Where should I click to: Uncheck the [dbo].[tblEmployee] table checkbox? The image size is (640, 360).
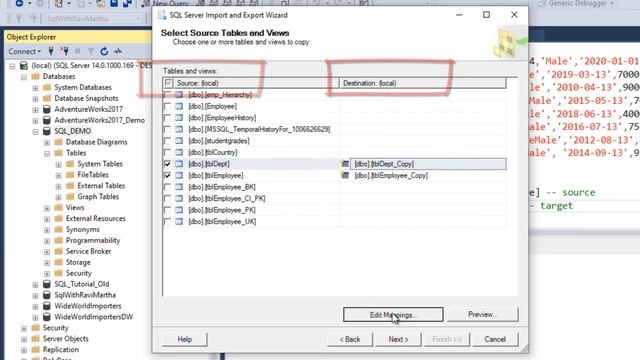[x=167, y=175]
